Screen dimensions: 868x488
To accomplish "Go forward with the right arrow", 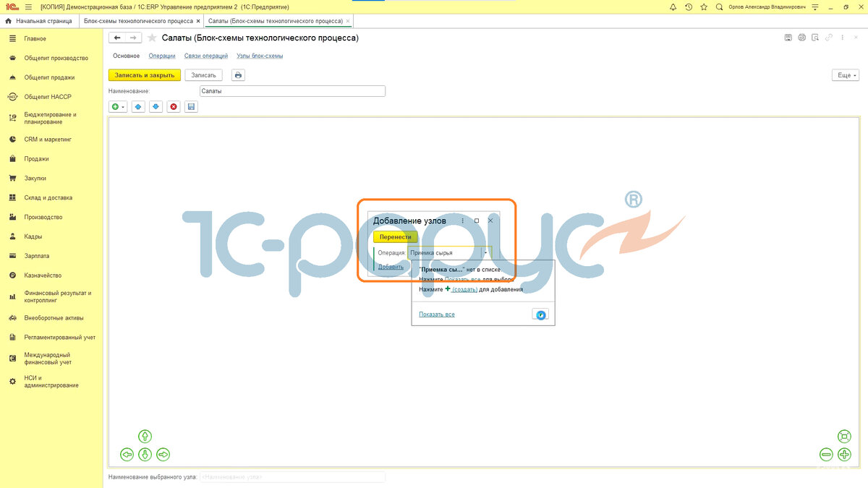I will pyautogui.click(x=132, y=38).
